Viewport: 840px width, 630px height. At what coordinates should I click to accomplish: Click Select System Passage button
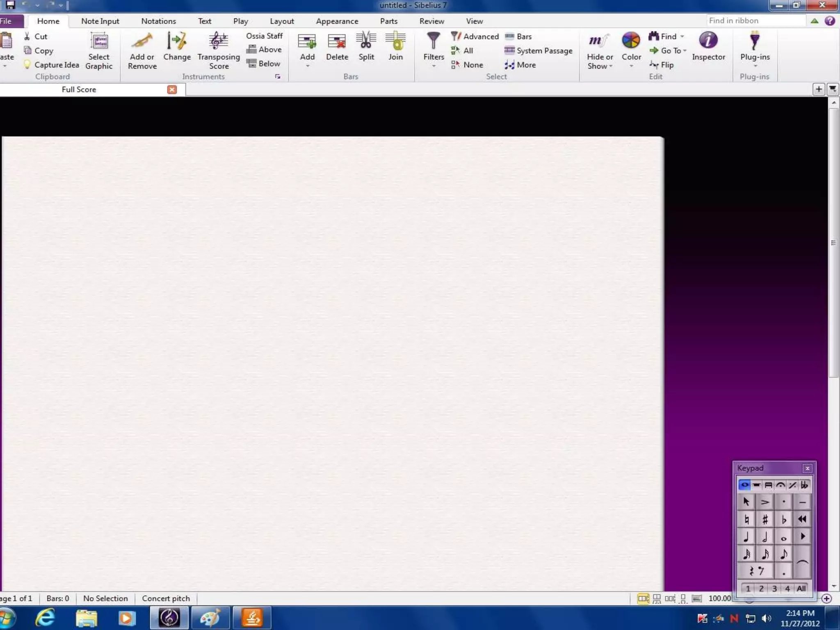click(538, 50)
